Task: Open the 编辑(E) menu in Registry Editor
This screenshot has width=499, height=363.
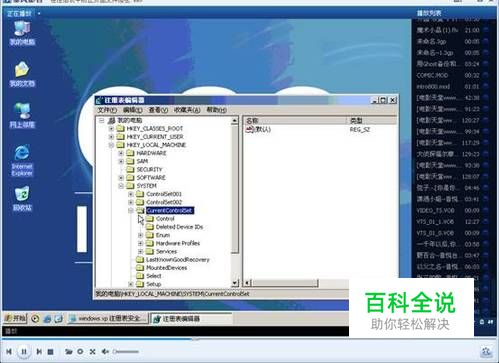Action: tap(133, 110)
